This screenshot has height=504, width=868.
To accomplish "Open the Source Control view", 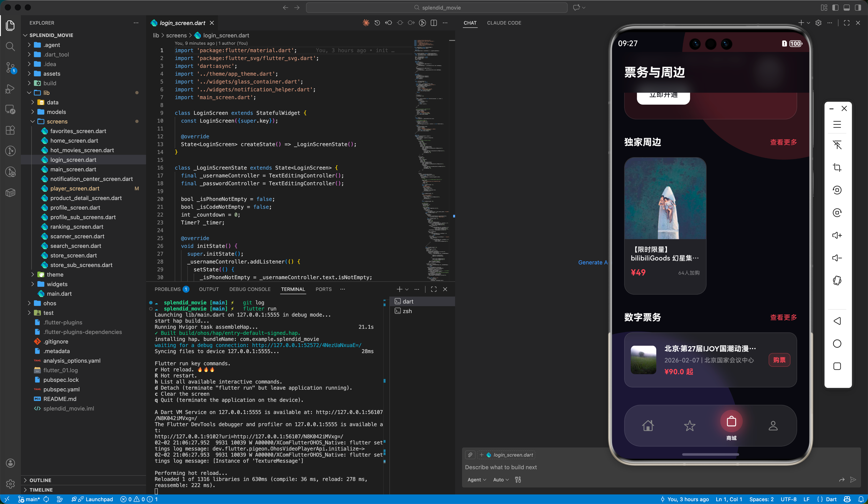I will click(x=10, y=67).
